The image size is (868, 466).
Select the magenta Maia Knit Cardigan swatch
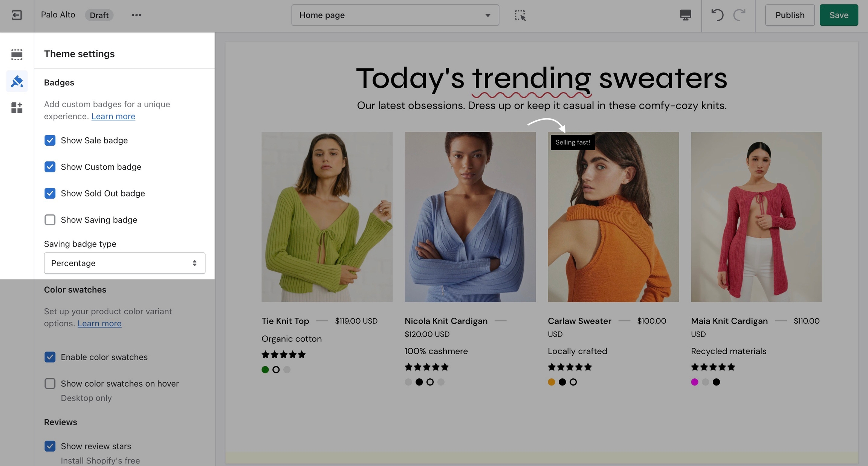[695, 382]
